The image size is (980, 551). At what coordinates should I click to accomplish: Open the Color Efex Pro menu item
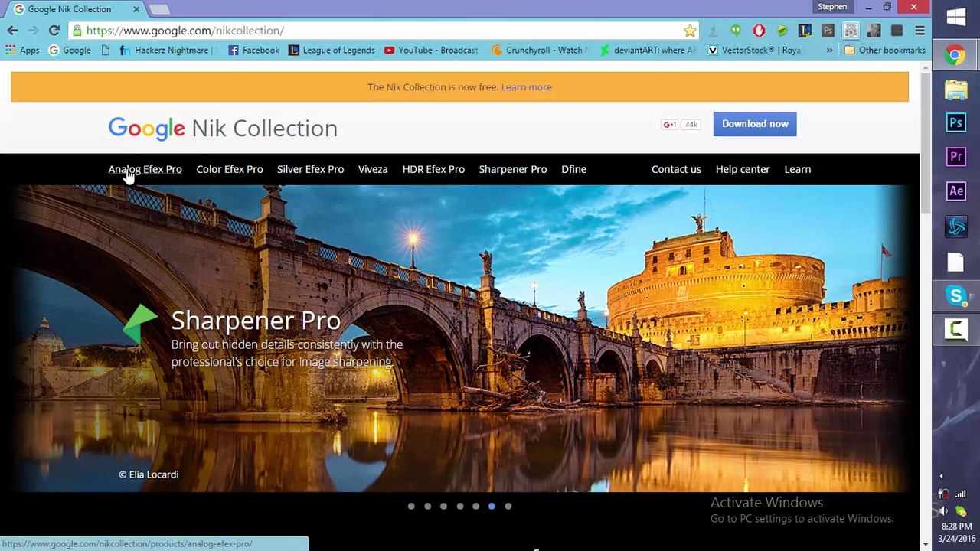[x=230, y=169]
